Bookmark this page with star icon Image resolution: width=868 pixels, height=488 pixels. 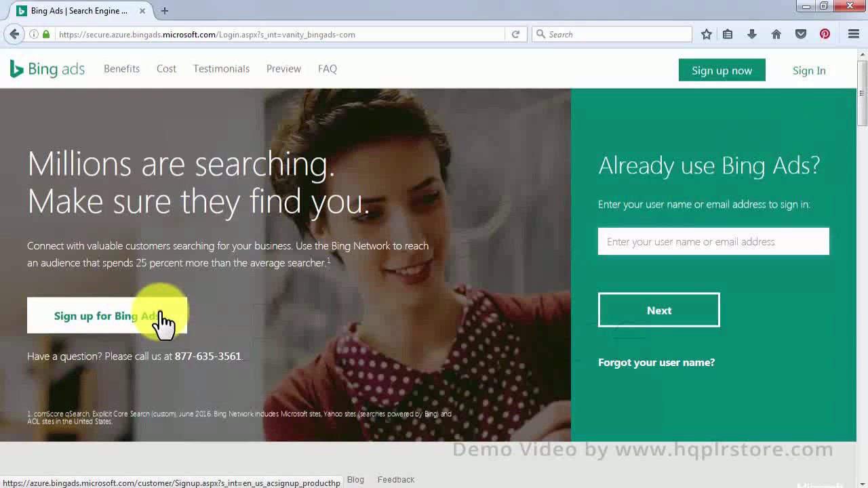point(707,35)
